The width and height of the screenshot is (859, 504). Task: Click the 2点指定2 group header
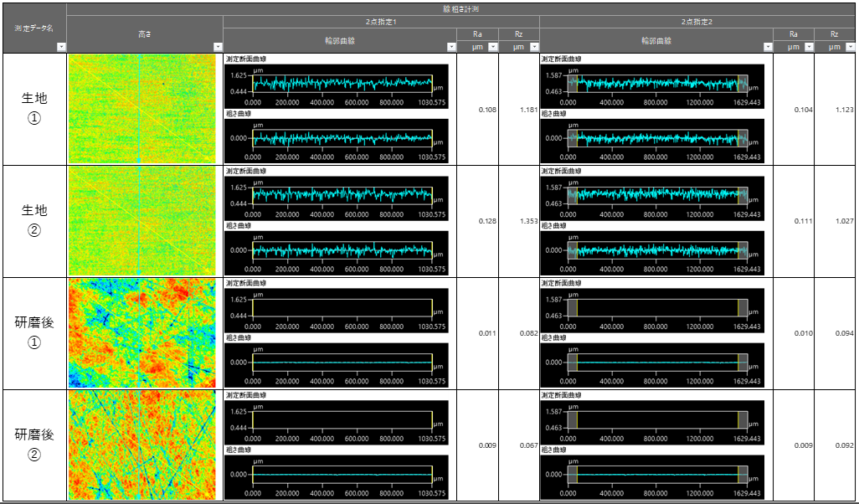tap(697, 21)
